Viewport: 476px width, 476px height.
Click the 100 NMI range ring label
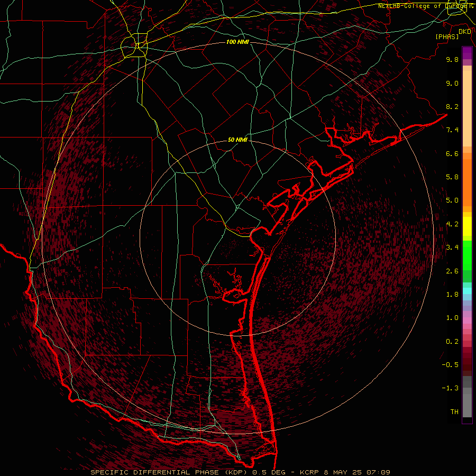(237, 42)
